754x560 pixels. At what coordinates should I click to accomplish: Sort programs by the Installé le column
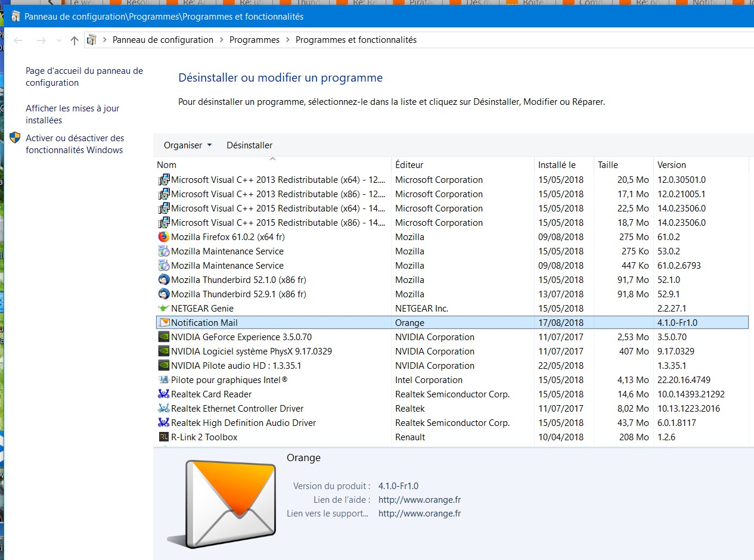[x=557, y=165]
